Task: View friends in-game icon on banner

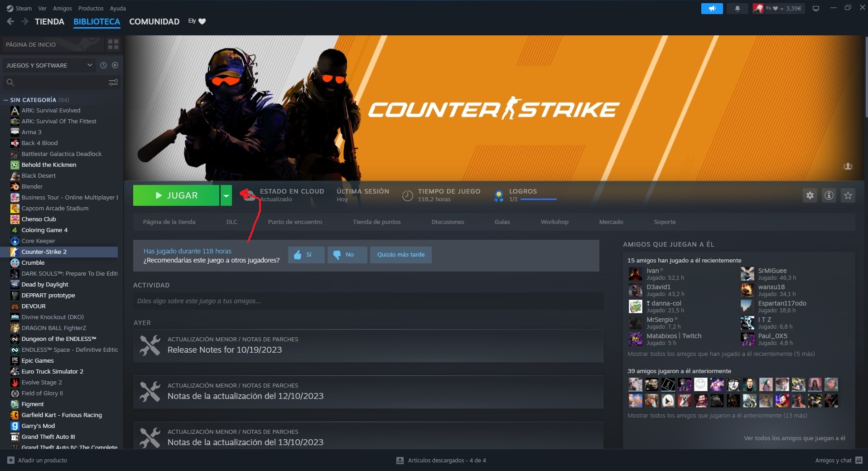Action: pos(848,166)
